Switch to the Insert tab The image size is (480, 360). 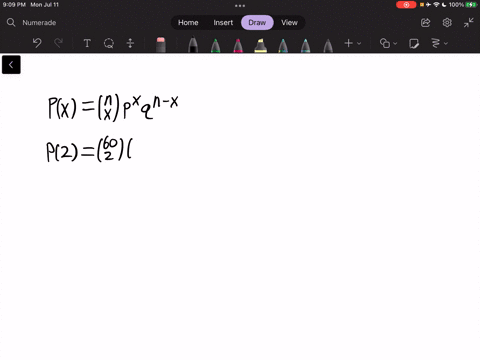pos(223,23)
